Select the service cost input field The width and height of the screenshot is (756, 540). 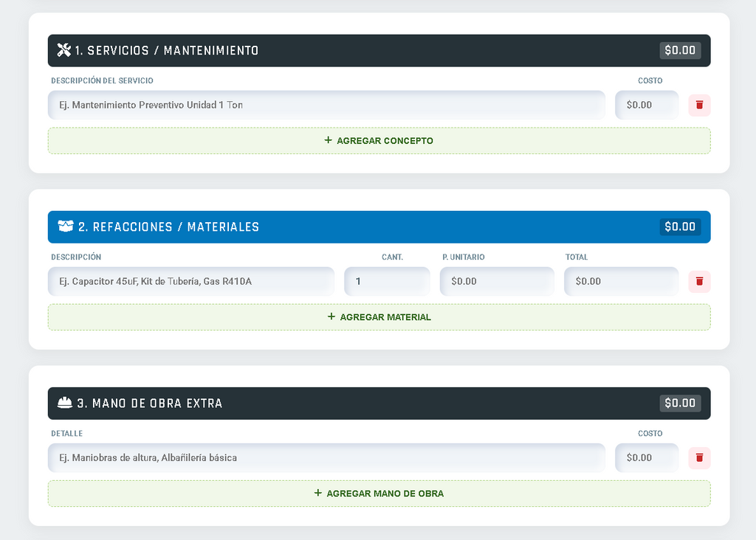pos(647,105)
